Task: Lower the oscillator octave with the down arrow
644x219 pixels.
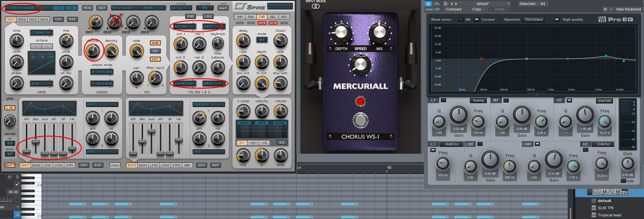Action: pos(36,46)
